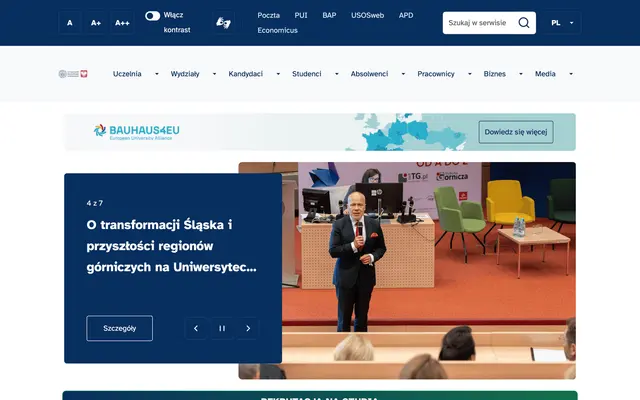Go to previous slide with left arrow
This screenshot has height=400, width=640.
(196, 328)
